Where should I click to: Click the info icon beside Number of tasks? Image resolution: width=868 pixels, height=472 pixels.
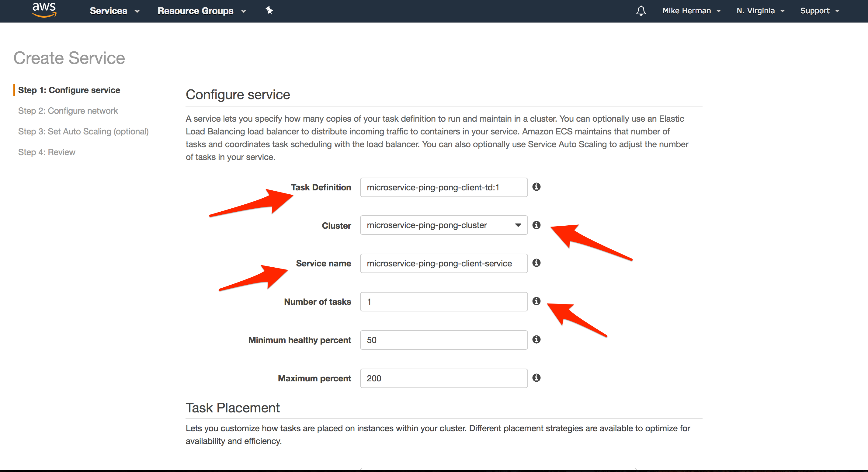(536, 301)
